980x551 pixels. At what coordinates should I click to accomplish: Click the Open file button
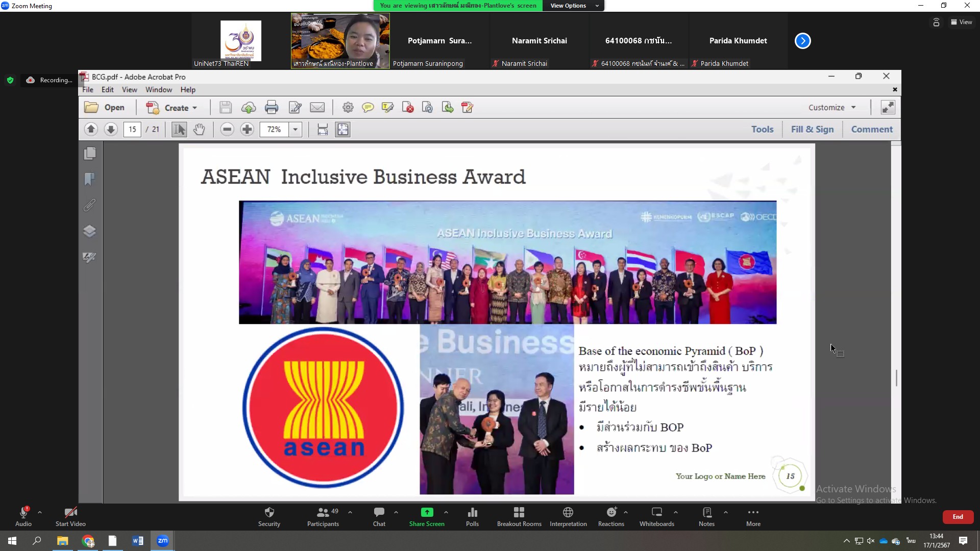[x=105, y=108]
